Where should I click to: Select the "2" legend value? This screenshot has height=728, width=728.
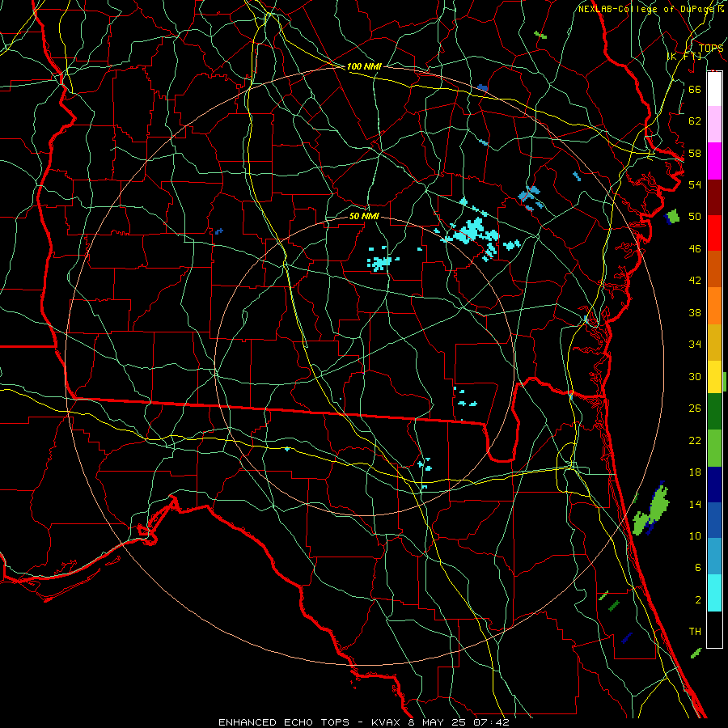(x=697, y=599)
